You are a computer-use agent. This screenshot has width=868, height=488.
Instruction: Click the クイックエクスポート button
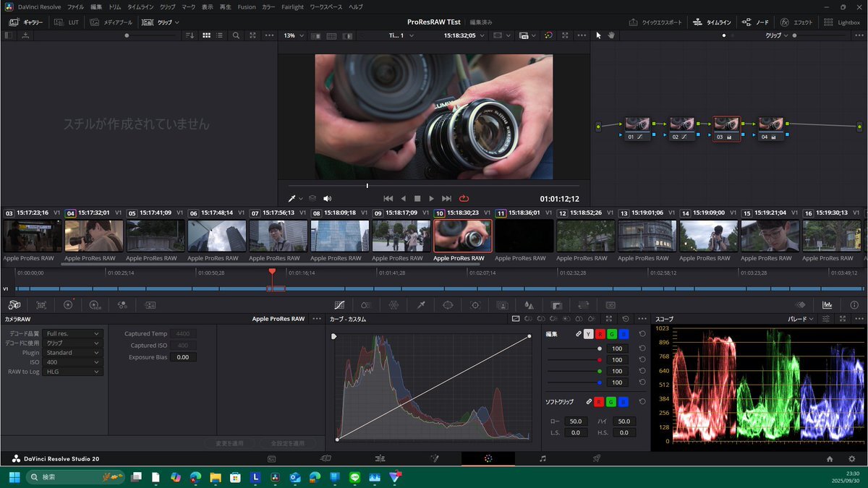pos(655,22)
